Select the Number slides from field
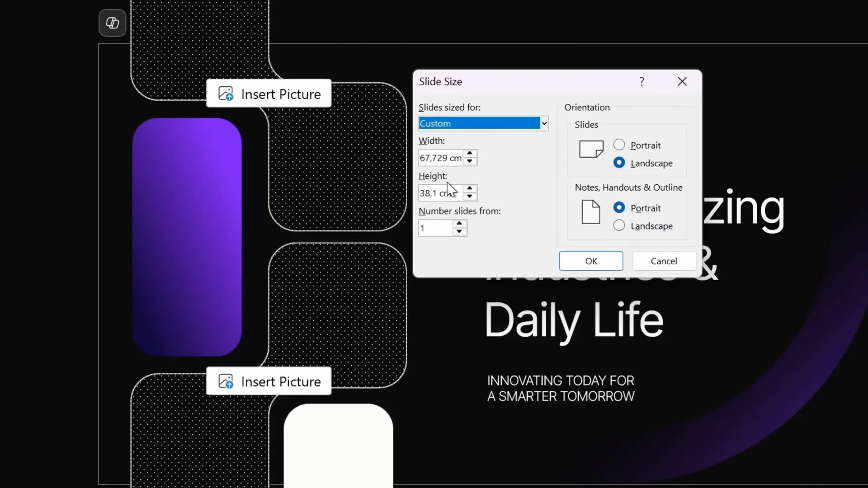Image resolution: width=868 pixels, height=488 pixels. [x=434, y=228]
